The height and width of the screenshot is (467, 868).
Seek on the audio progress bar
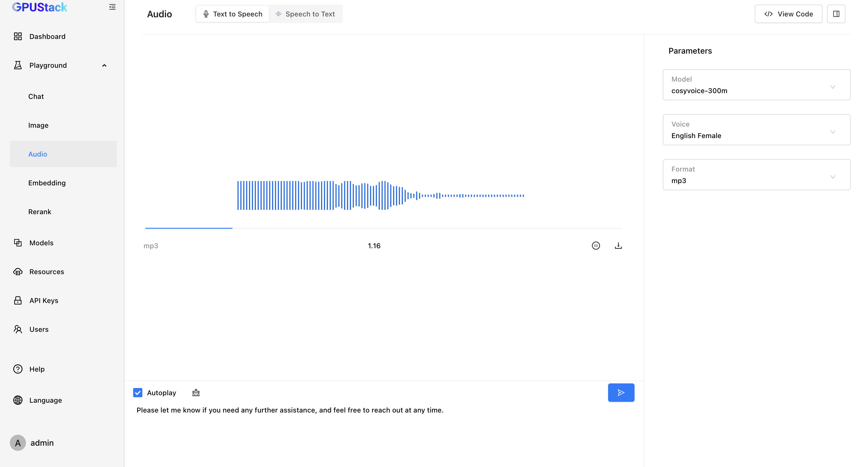pyautogui.click(x=384, y=228)
